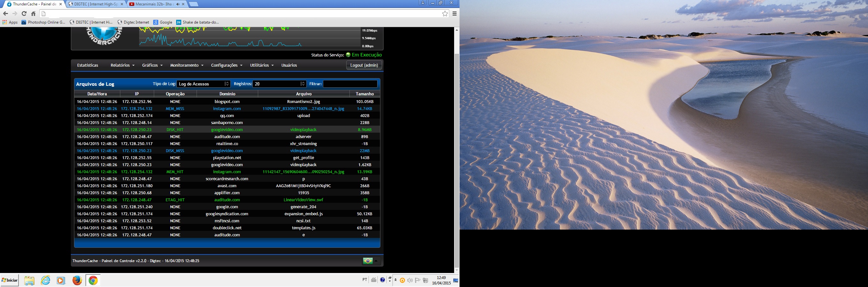Click the Em Execução service status indicator
Viewport: 868px width, 287px height.
(x=364, y=55)
